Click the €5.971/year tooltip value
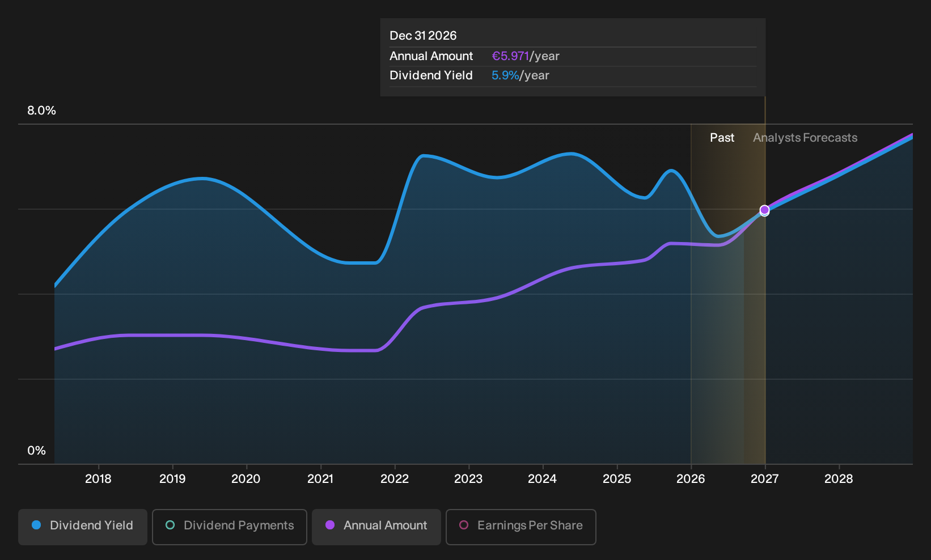Screen dimensions: 931x560 (526, 56)
